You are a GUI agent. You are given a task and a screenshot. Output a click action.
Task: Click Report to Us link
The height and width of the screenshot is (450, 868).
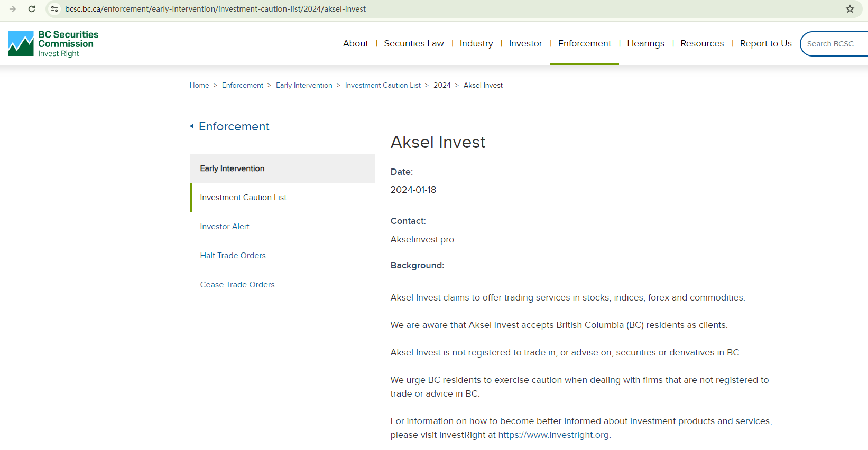tap(765, 43)
